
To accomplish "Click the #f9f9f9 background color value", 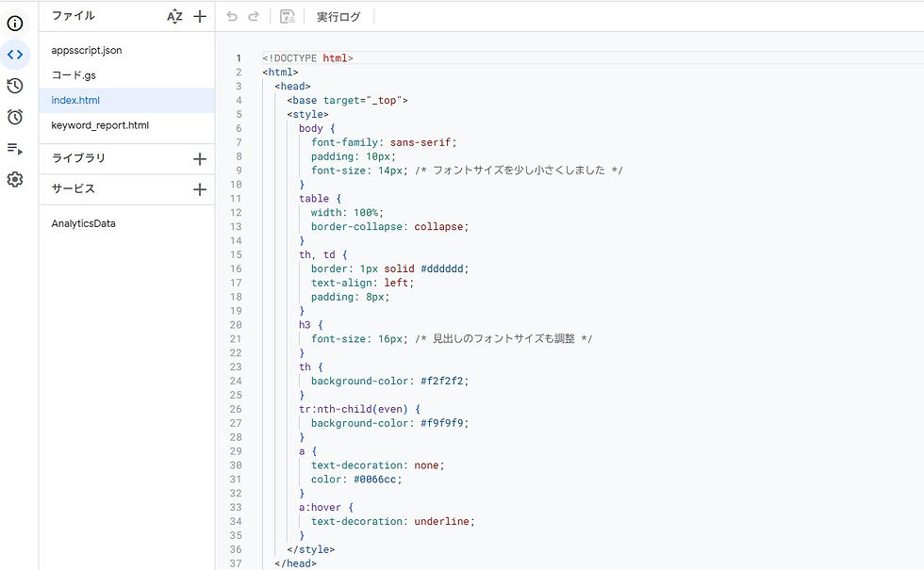I will coord(442,423).
